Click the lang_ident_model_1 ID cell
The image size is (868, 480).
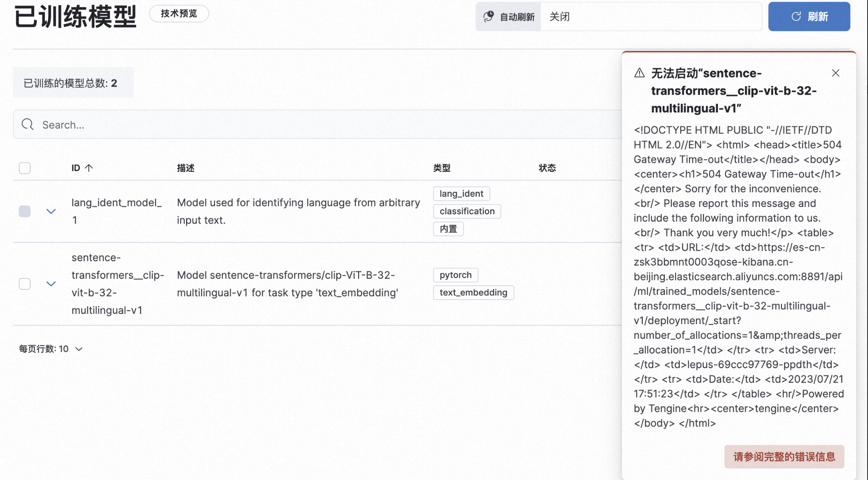click(x=117, y=211)
